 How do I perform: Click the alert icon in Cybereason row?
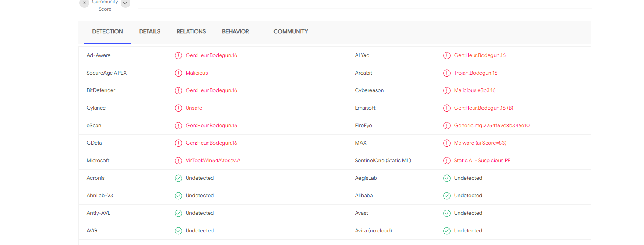coord(447,90)
